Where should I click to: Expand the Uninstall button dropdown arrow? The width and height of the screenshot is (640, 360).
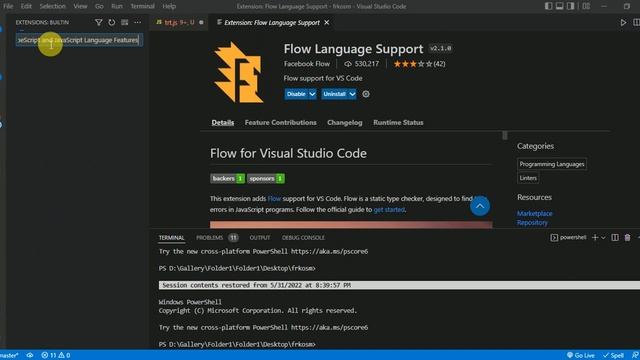(352, 94)
